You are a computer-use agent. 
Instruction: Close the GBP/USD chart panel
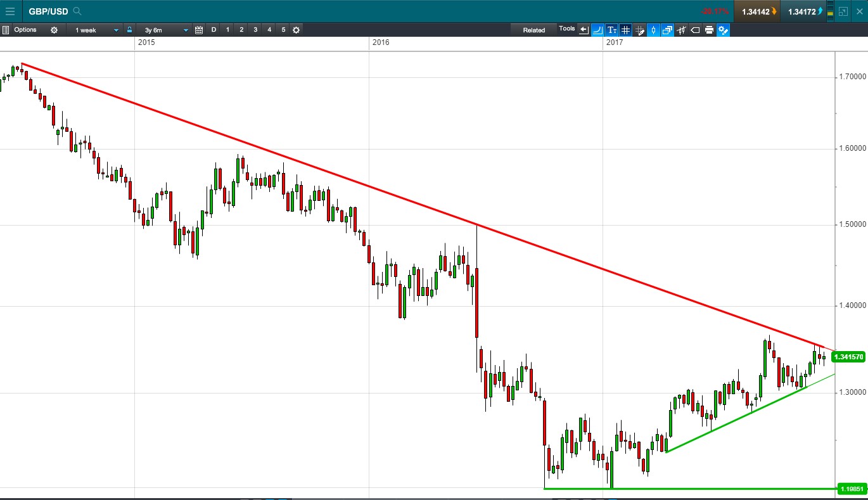point(859,11)
